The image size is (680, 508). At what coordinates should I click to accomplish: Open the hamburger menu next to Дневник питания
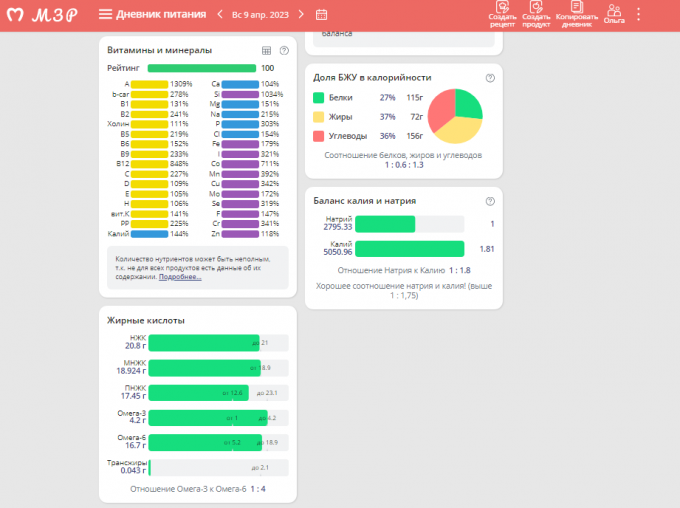[105, 14]
